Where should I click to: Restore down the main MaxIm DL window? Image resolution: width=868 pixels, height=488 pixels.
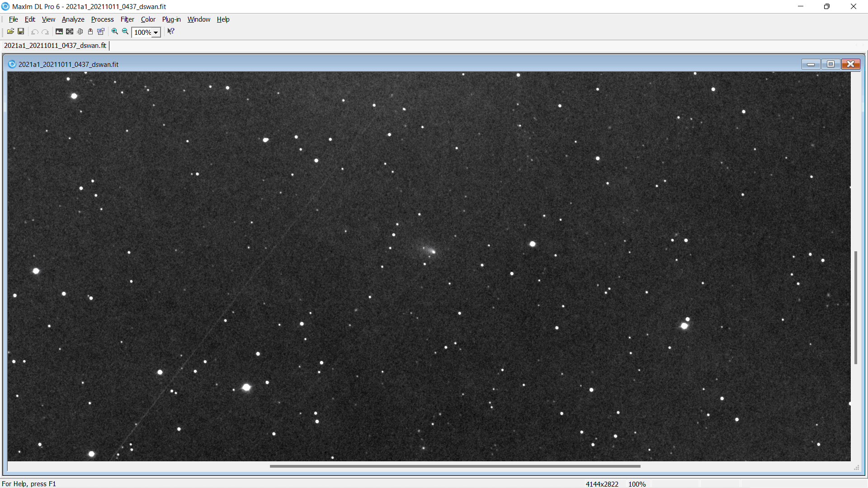pyautogui.click(x=827, y=6)
